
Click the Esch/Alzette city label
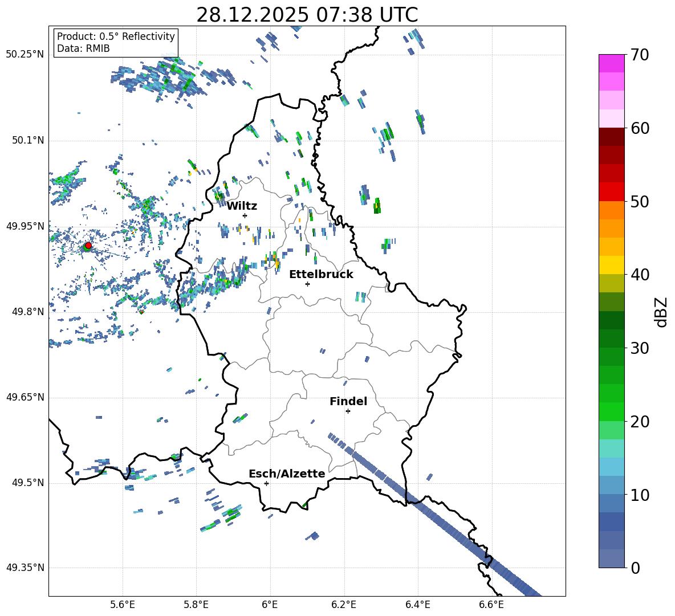287,474
